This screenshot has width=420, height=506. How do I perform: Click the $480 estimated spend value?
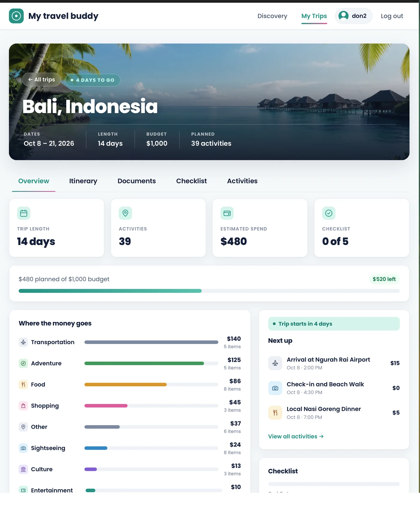234,241
